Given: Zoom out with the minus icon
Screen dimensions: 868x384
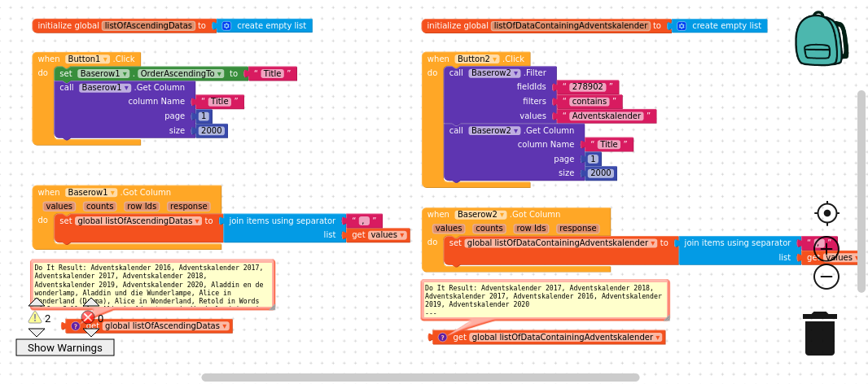Looking at the screenshot, I should 826,276.
